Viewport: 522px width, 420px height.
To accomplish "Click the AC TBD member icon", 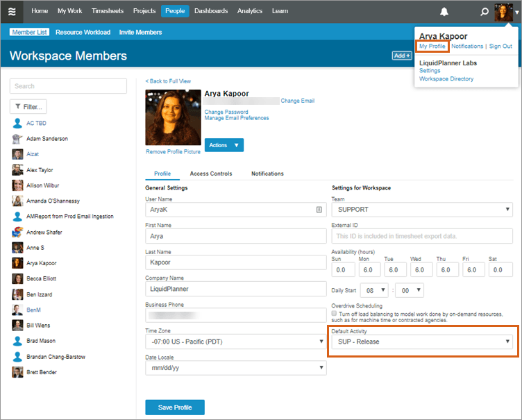I will pyautogui.click(x=17, y=123).
